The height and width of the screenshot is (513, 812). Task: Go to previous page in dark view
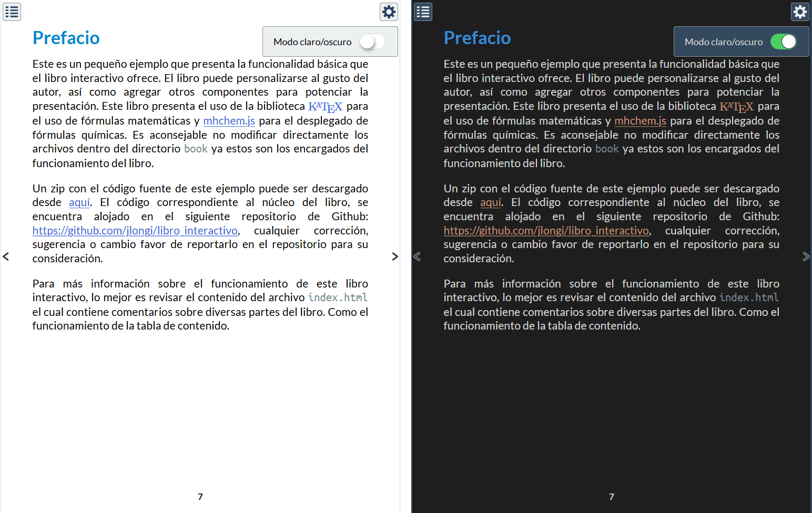click(x=417, y=256)
